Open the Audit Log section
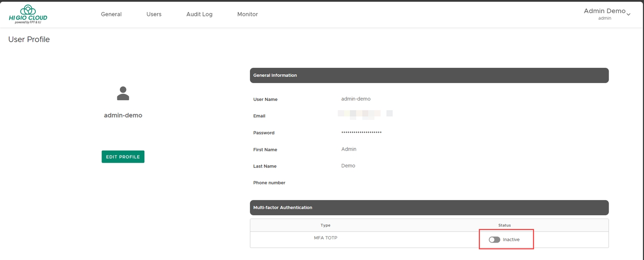644x260 pixels. 199,14
